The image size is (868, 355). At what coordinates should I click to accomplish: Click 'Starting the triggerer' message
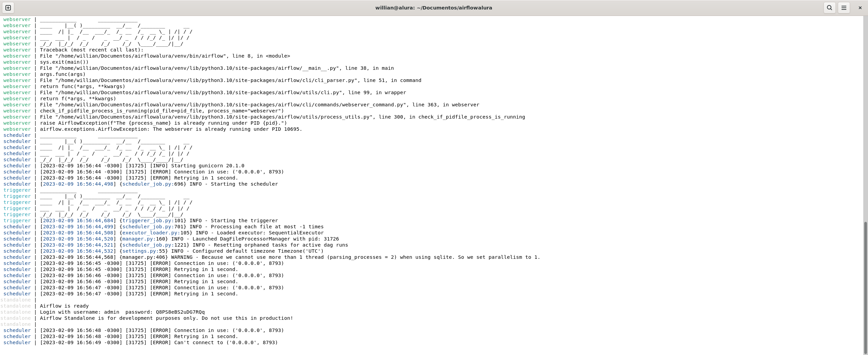click(x=244, y=221)
